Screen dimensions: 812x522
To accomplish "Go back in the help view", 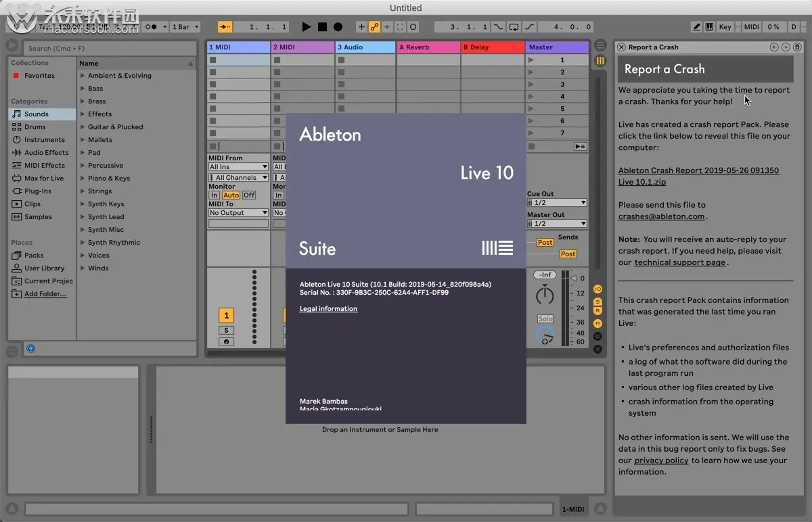I will coord(774,47).
